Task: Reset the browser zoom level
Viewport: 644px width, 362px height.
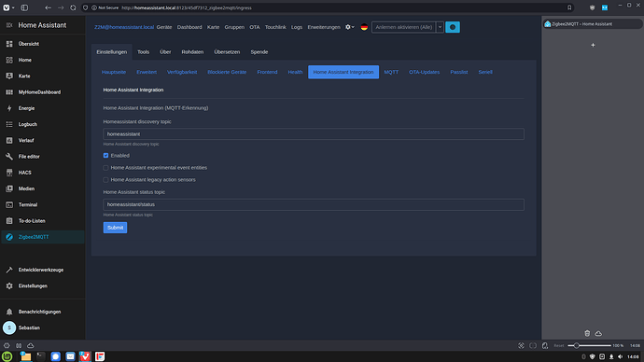Action: (x=558, y=345)
